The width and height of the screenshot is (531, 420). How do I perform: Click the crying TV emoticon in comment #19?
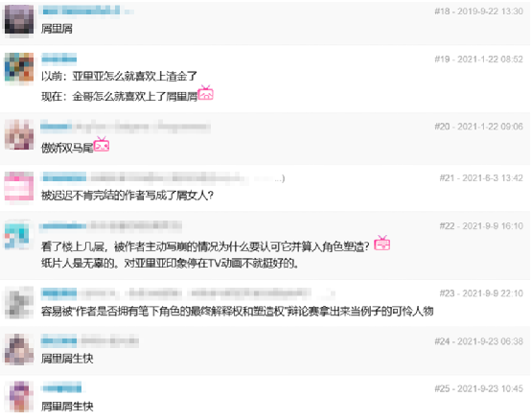click(x=205, y=93)
